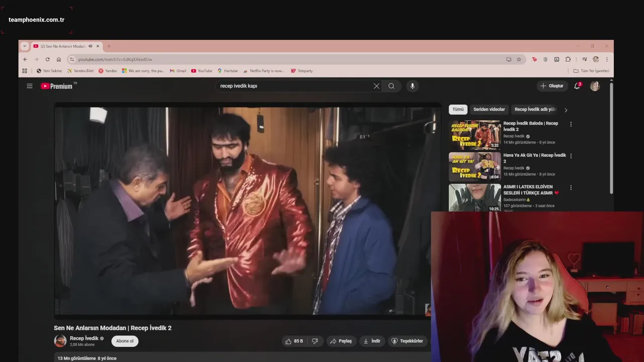Open the Haritalar bookmark

point(228,71)
